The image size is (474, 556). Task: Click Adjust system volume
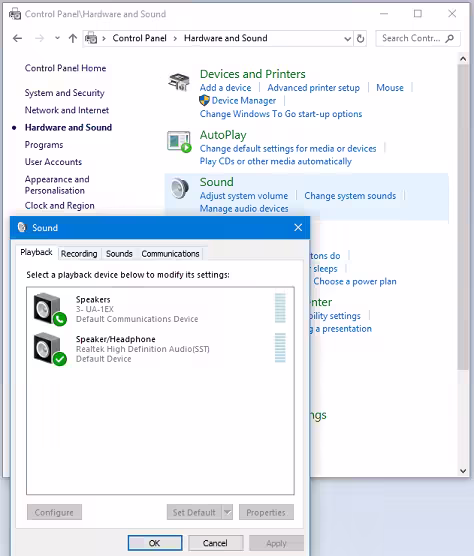(x=244, y=196)
